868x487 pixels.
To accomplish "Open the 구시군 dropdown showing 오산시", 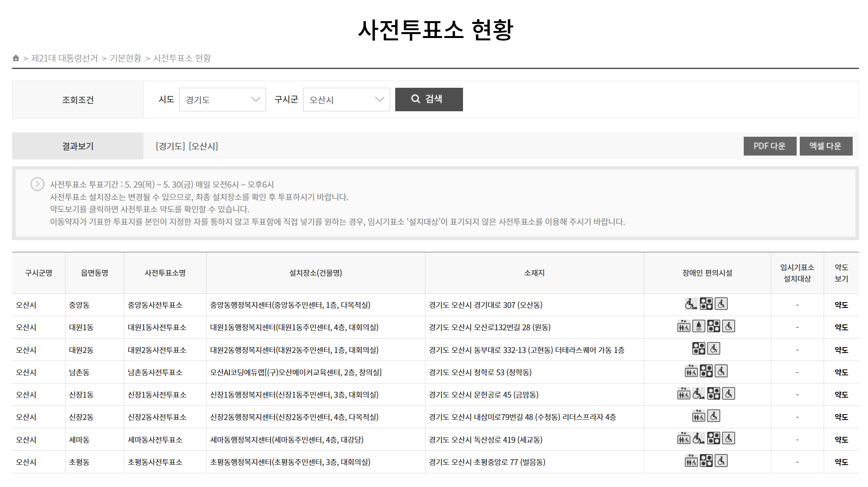I will pyautogui.click(x=346, y=100).
